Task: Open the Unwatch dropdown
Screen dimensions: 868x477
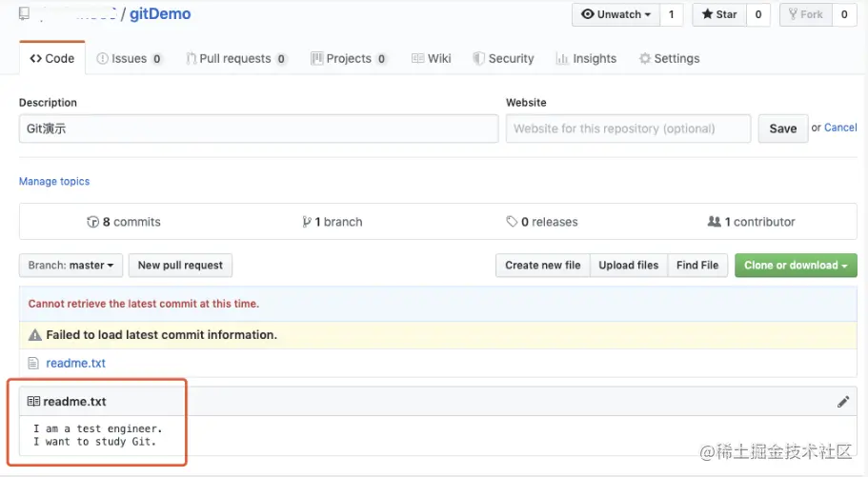Action: (616, 14)
